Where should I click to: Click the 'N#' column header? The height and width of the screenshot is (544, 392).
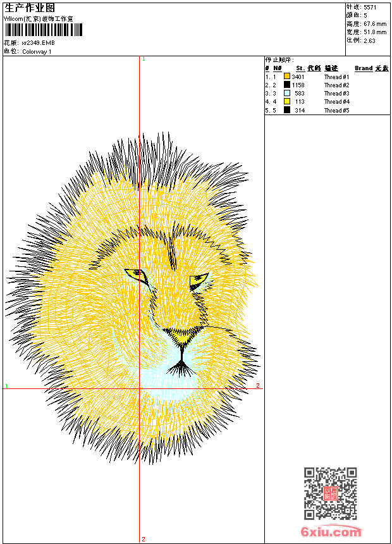[277, 68]
